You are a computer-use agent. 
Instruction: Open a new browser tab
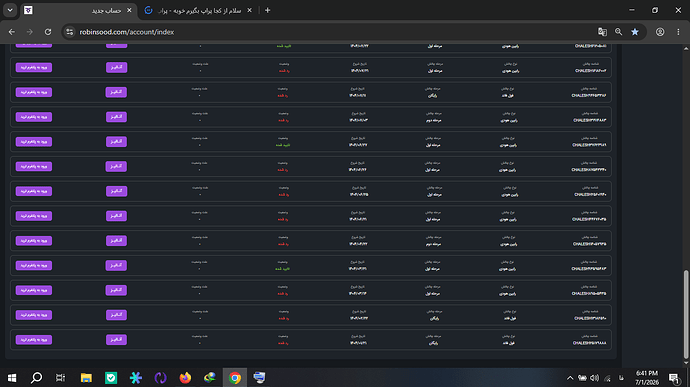tap(268, 10)
